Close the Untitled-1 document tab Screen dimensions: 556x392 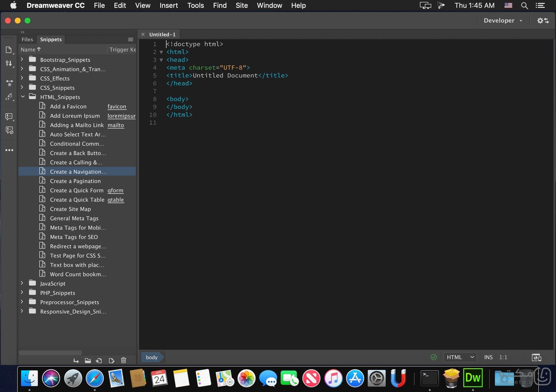point(143,34)
